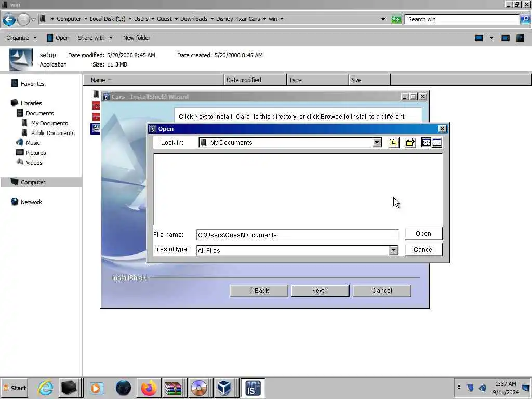
Task: Sort by Size column header
Action: [x=369, y=80]
